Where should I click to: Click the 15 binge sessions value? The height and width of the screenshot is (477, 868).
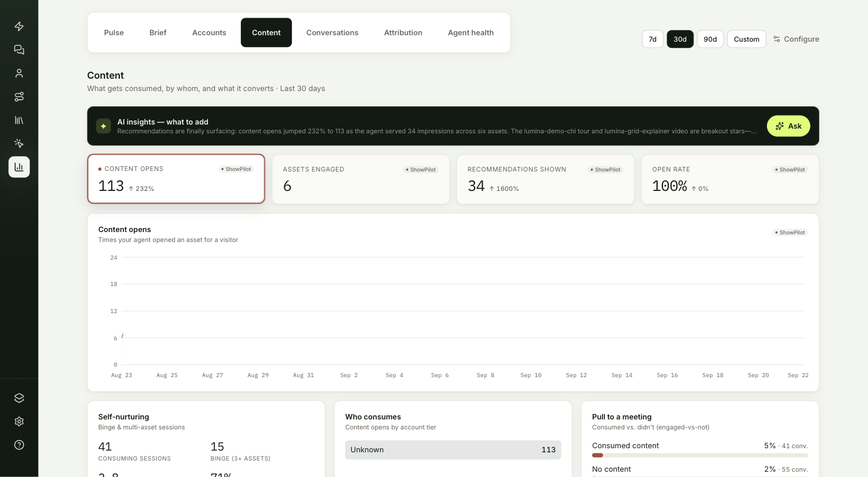(x=217, y=446)
